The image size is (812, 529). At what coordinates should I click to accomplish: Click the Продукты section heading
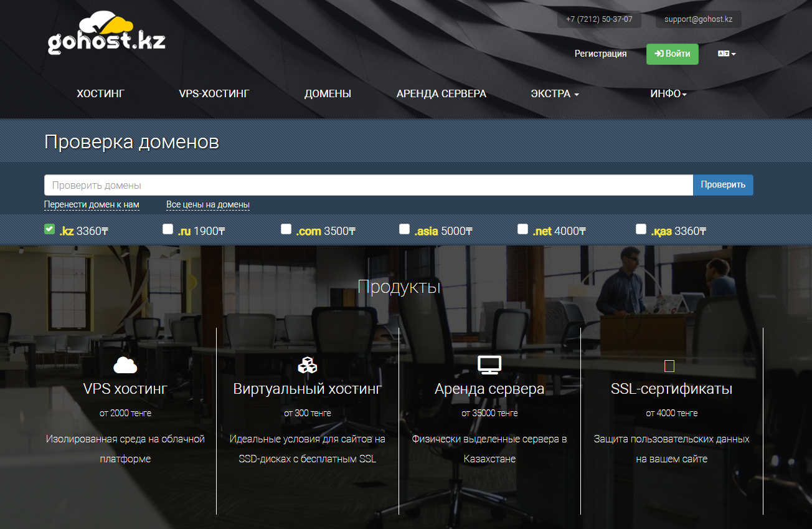[399, 287]
